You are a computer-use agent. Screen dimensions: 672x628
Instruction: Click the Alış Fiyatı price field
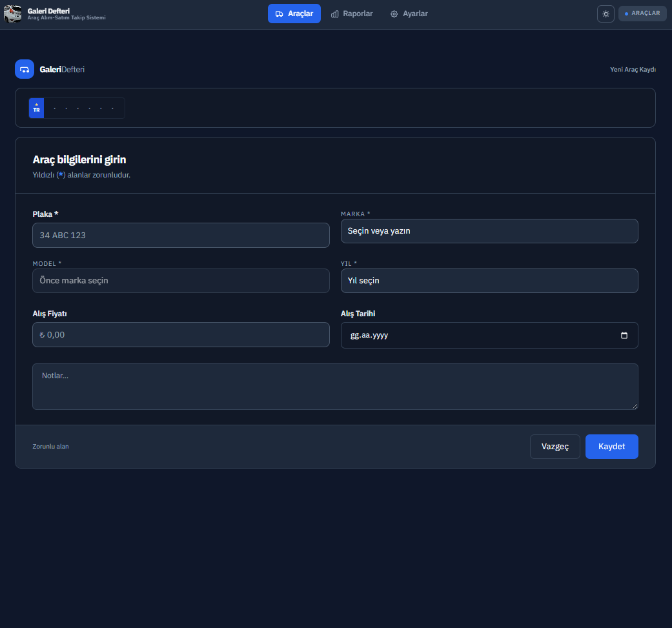(181, 335)
